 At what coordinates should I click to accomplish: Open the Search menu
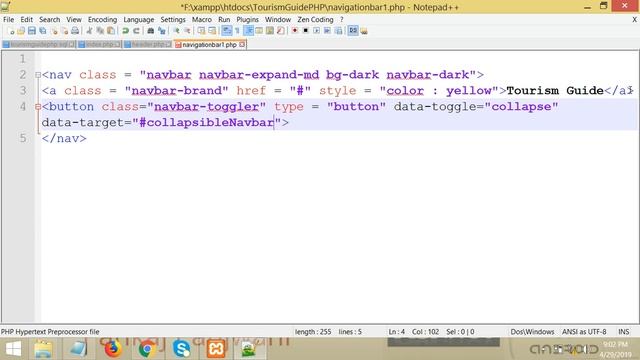pyautogui.click(x=49, y=20)
